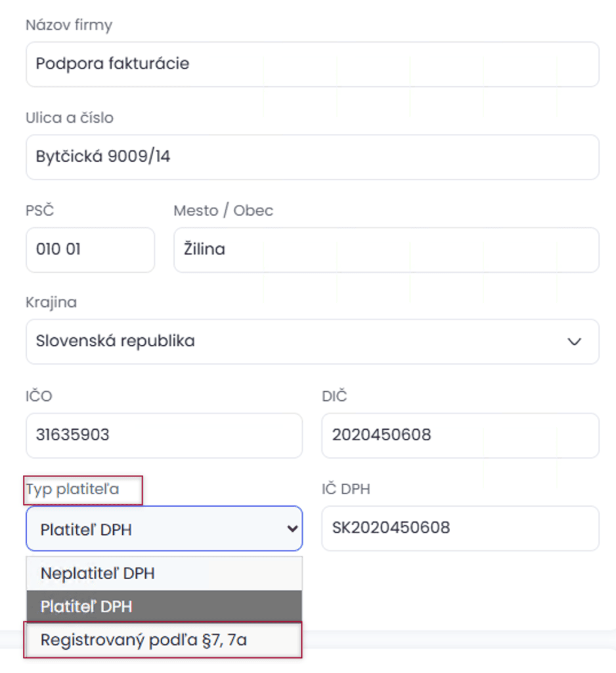Click the Názov firmy input field

click(x=312, y=64)
